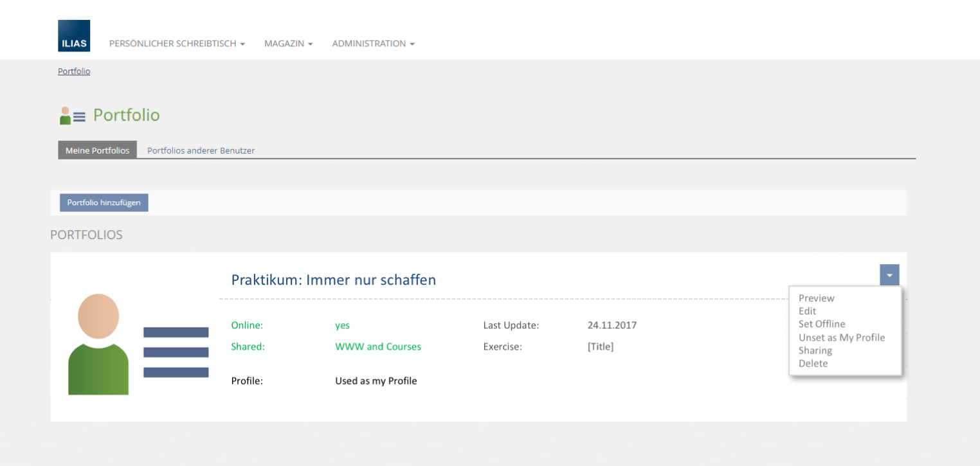The height and width of the screenshot is (466, 980).
Task: Follow the Portfolio breadcrumb link
Action: tap(74, 71)
